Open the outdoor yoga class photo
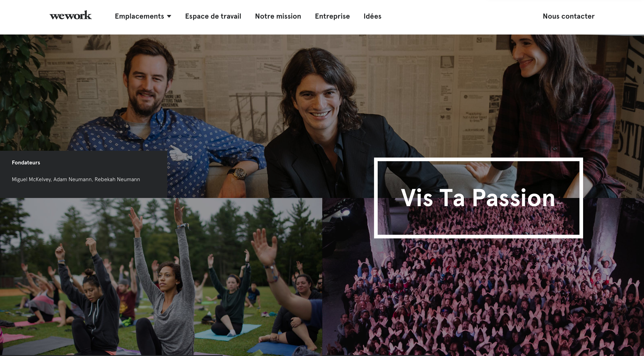 [161, 277]
